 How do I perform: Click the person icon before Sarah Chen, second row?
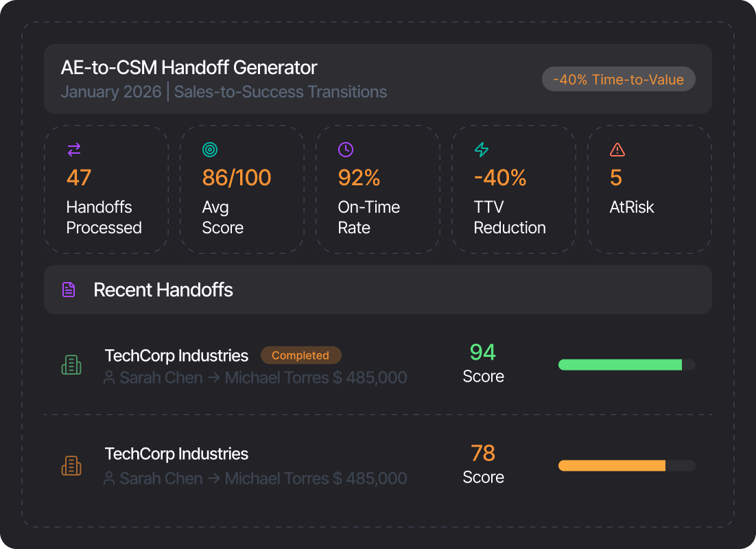click(110, 478)
